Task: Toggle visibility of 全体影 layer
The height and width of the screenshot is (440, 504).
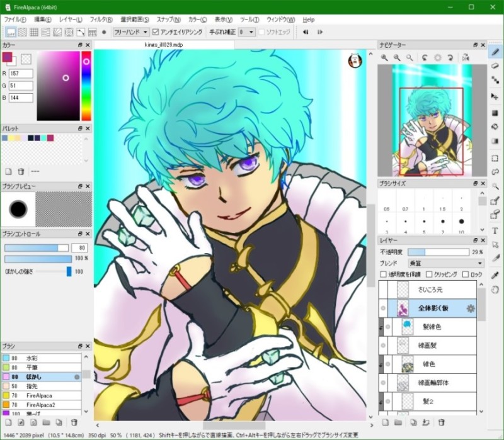Action: 383,308
